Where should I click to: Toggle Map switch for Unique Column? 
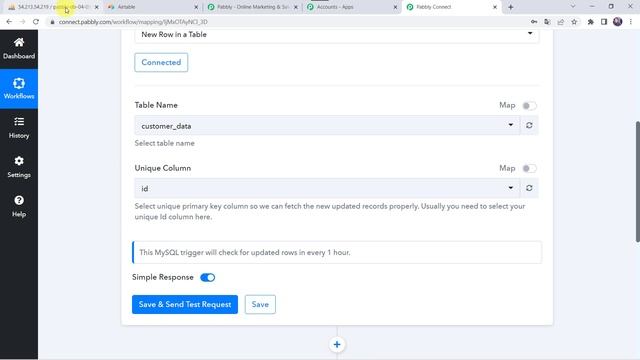(x=529, y=168)
